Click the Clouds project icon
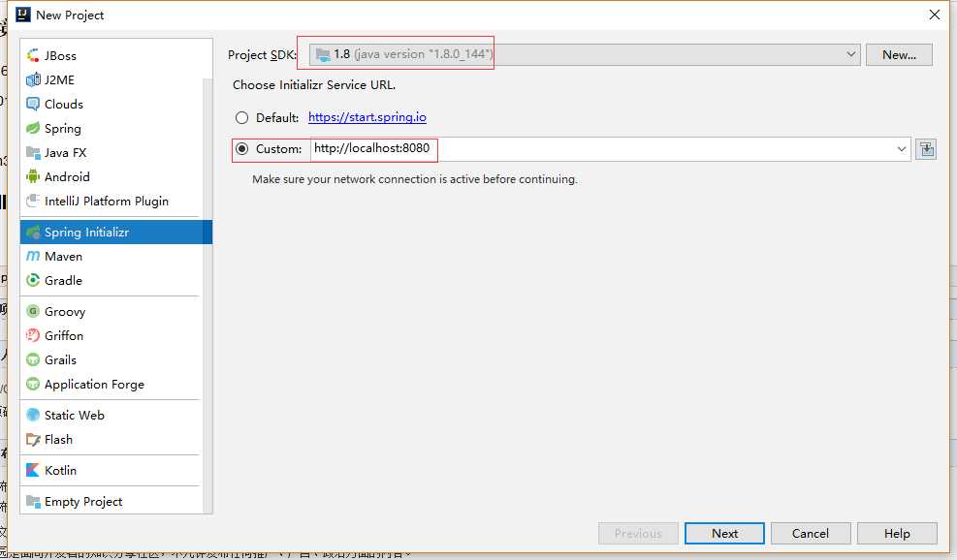 click(x=33, y=105)
